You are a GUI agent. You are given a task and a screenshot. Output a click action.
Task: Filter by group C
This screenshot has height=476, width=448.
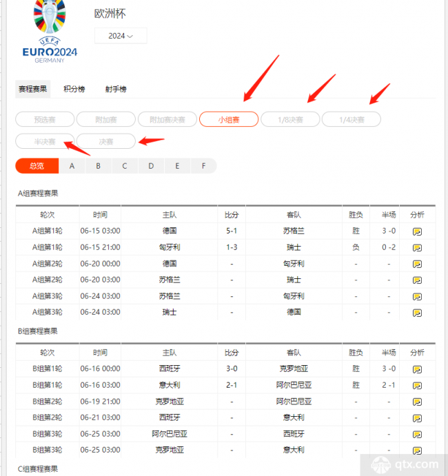pos(125,166)
